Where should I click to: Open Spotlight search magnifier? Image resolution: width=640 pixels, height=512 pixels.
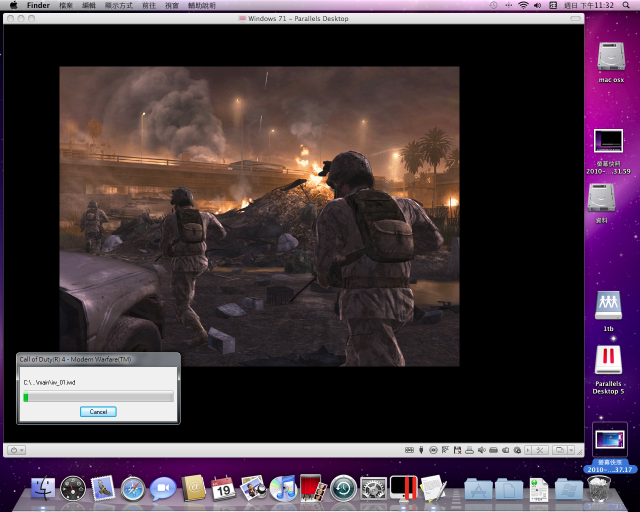pos(626,5)
